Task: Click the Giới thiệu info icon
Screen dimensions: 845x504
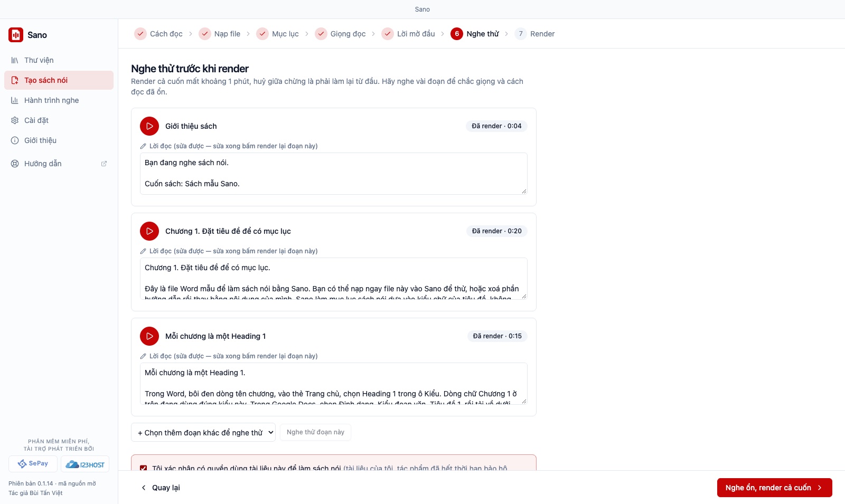Action: point(15,140)
